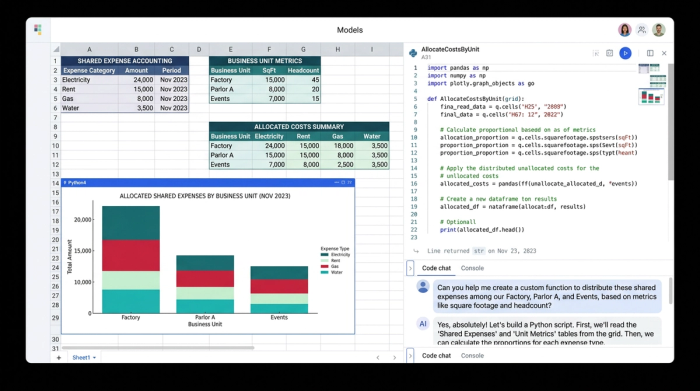Click the return arrow beside 'Line returned'
This screenshot has width=700, height=391.
pos(416,251)
